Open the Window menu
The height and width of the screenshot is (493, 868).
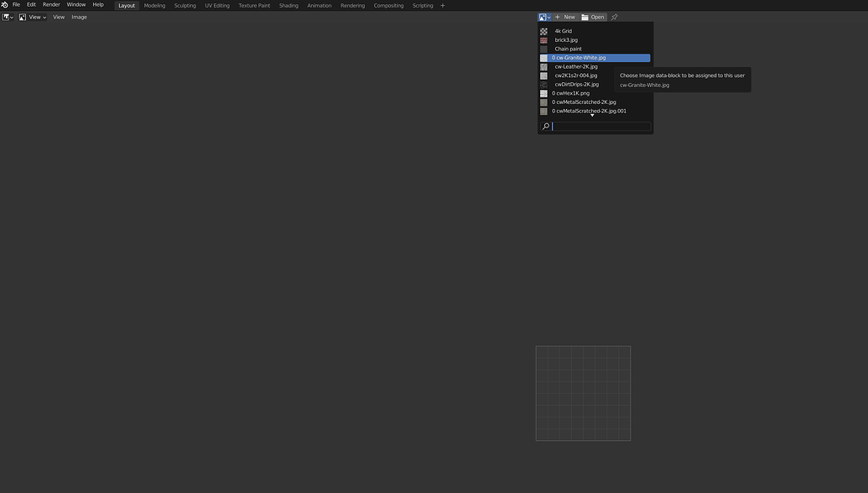76,4
